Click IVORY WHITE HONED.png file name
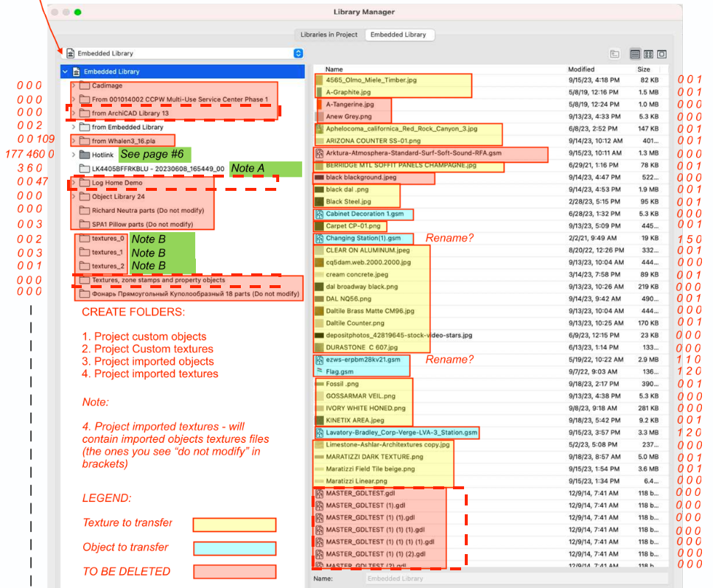 [365, 408]
